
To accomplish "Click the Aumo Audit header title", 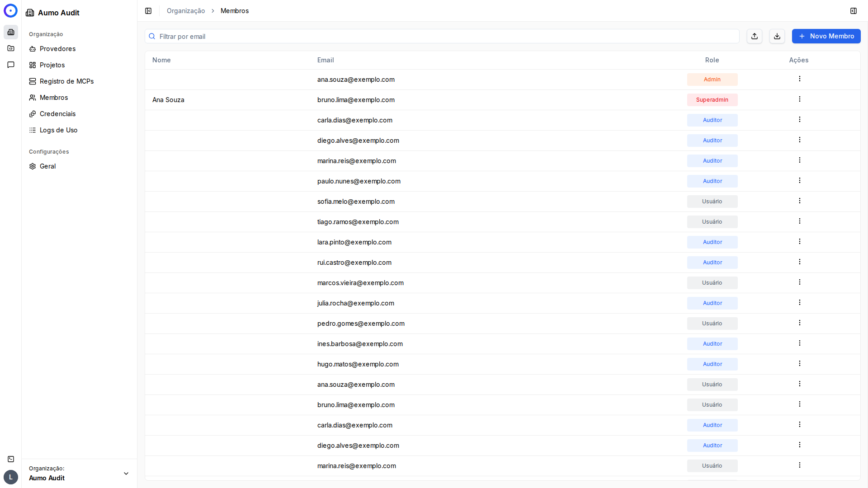I will (59, 13).
